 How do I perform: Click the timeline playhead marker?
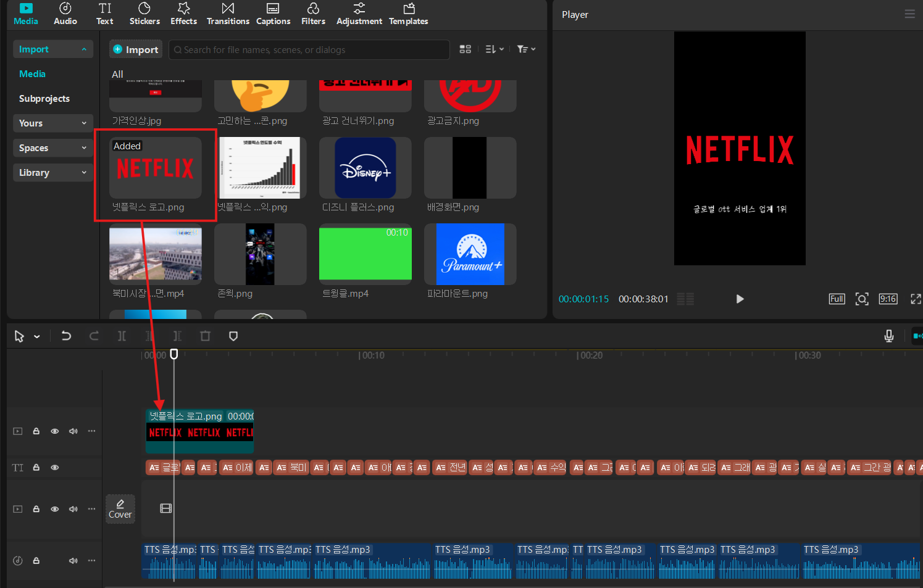pyautogui.click(x=174, y=354)
